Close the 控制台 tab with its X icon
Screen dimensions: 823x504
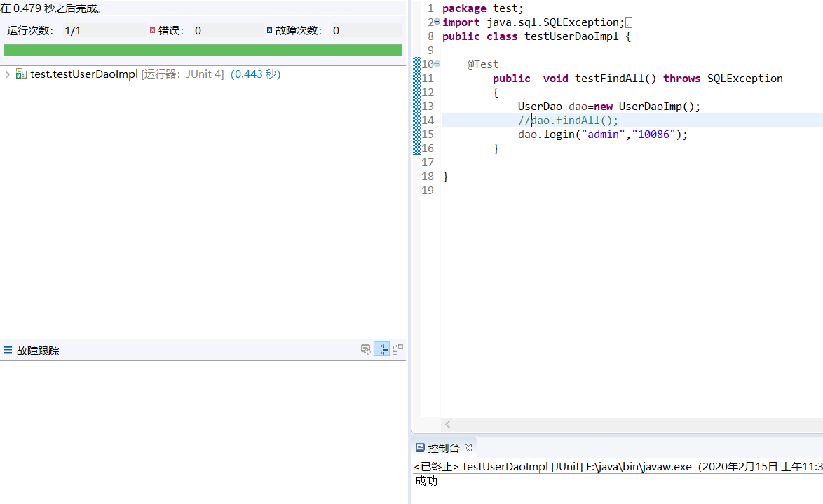click(x=468, y=448)
